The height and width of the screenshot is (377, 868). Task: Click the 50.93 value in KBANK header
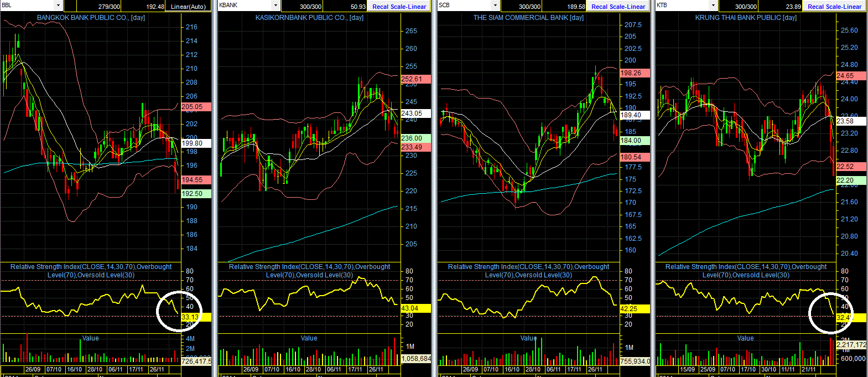click(358, 7)
